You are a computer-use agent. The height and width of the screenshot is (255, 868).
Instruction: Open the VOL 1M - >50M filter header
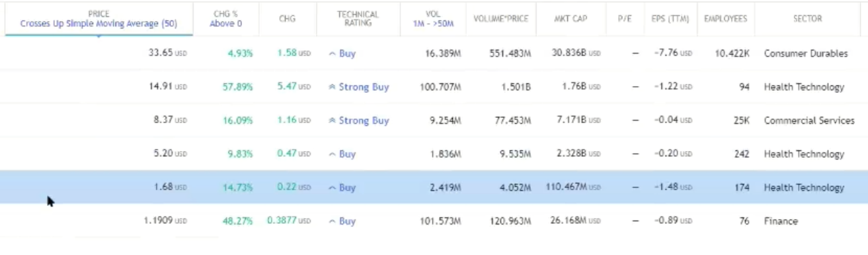click(432, 19)
